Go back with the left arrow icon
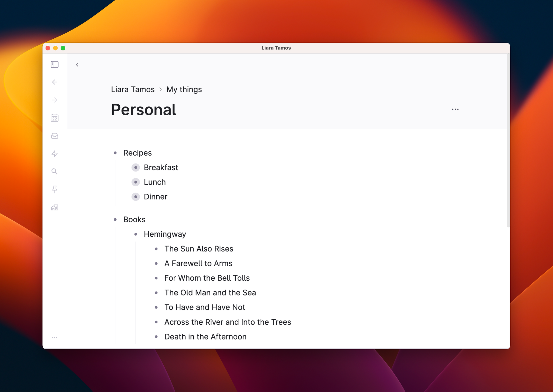The image size is (553, 392). point(55,82)
